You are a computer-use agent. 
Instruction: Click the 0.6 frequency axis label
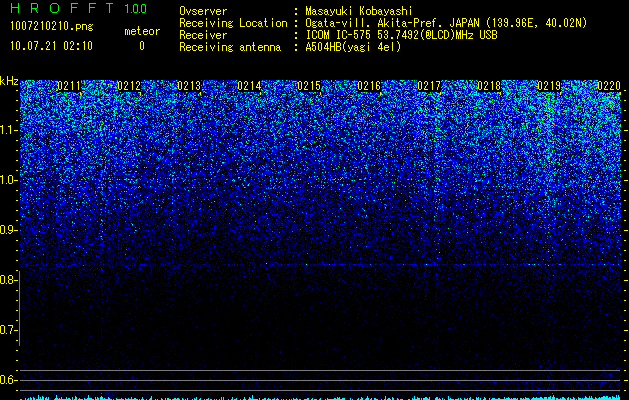click(x=7, y=380)
